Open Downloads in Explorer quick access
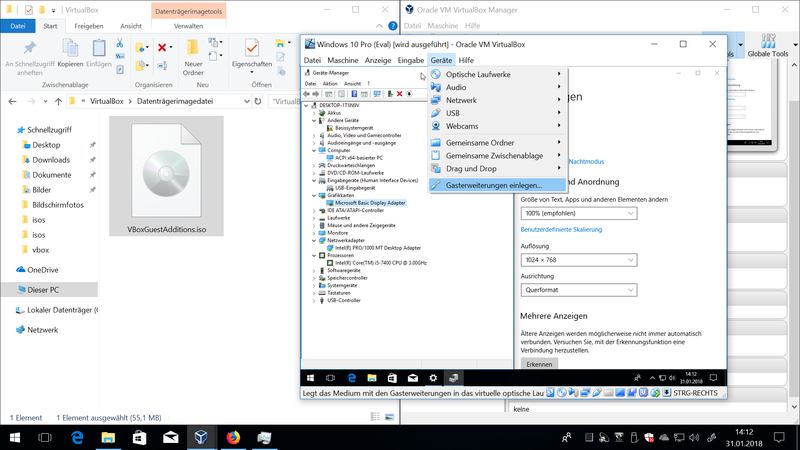The height and width of the screenshot is (450, 800). (51, 160)
